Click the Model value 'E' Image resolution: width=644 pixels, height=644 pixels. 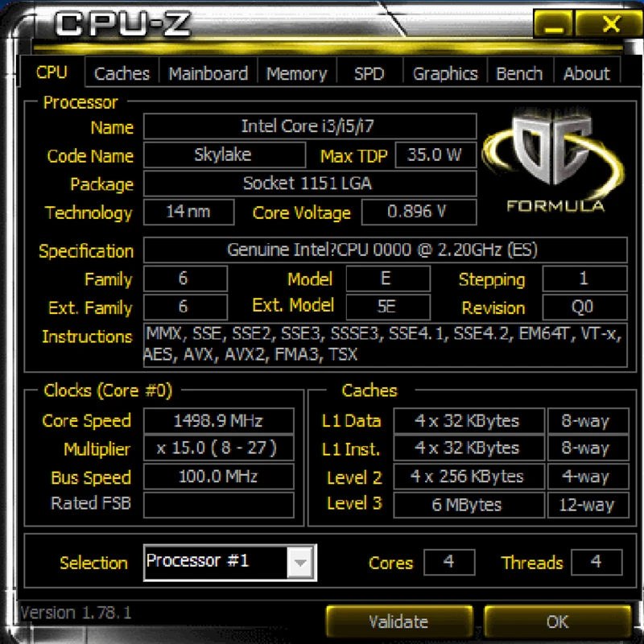tap(388, 279)
